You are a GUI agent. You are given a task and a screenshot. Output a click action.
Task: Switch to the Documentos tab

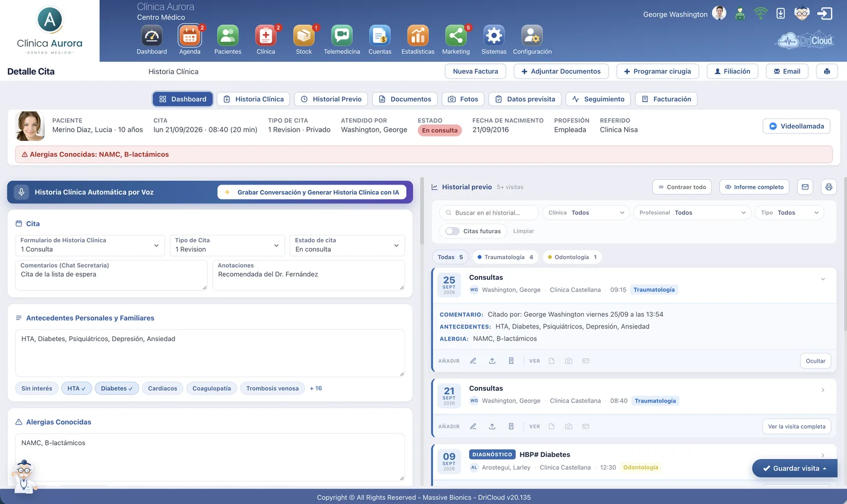(x=405, y=99)
